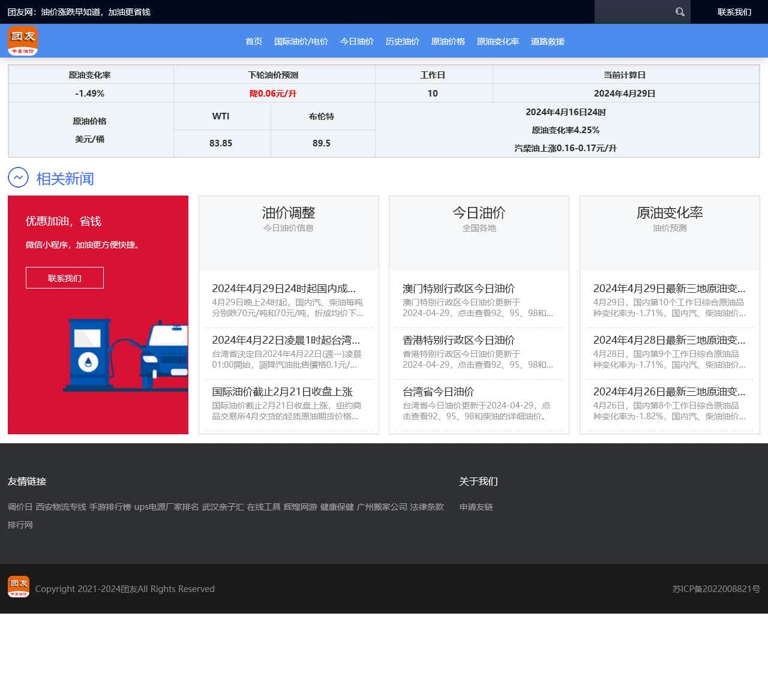Open the 历史油价 navigation item
The height and width of the screenshot is (700, 768).
tap(402, 41)
